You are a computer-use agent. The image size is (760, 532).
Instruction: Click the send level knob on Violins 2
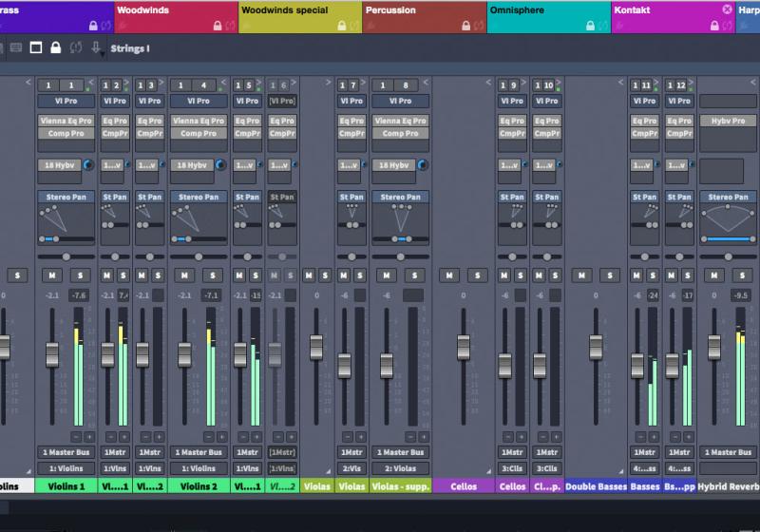click(221, 165)
